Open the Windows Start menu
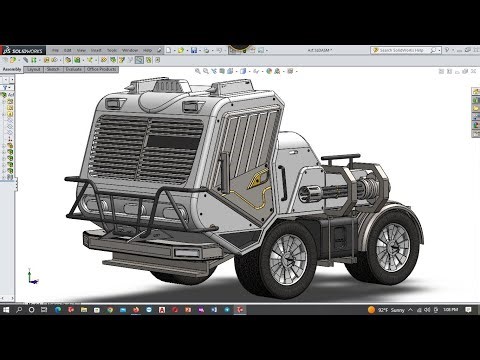 [x=6, y=310]
